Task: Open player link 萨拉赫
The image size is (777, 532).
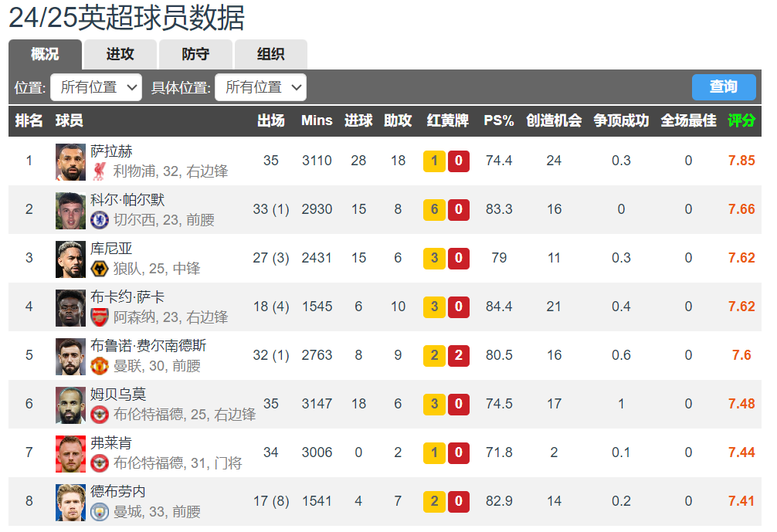Action: 111,151
